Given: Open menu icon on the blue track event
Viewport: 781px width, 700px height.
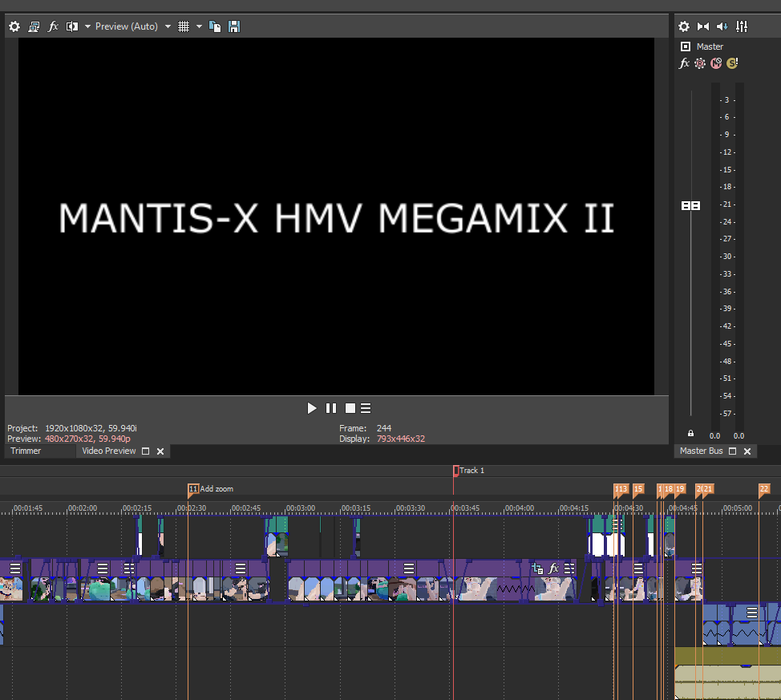Looking at the screenshot, I should click(x=752, y=613).
